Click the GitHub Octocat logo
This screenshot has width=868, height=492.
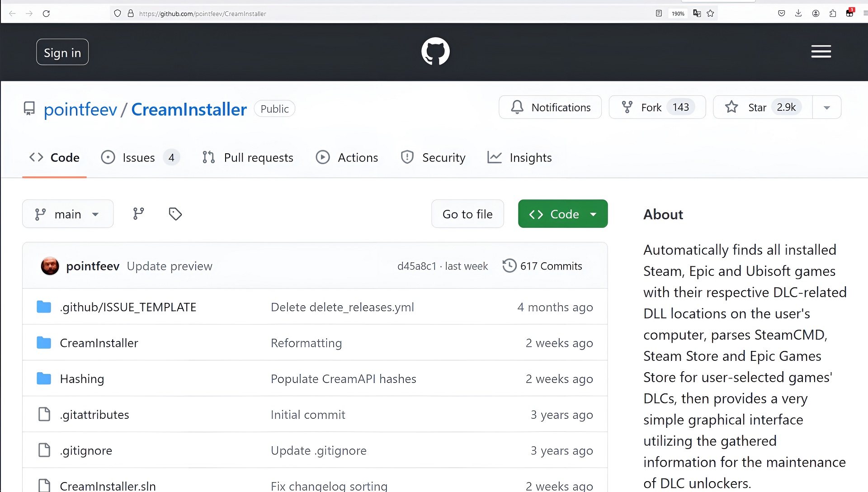pyautogui.click(x=435, y=52)
